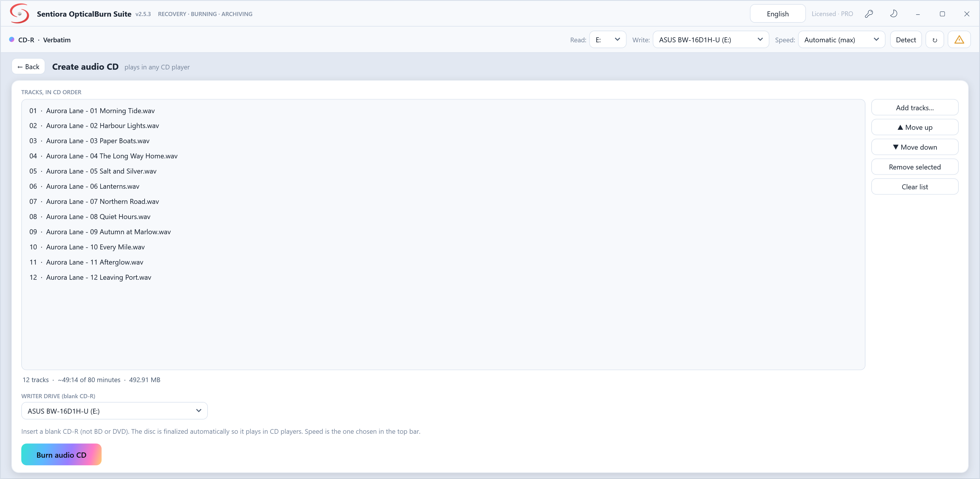Open the license key icon
Screen dimensions: 980x479
pyautogui.click(x=869, y=14)
